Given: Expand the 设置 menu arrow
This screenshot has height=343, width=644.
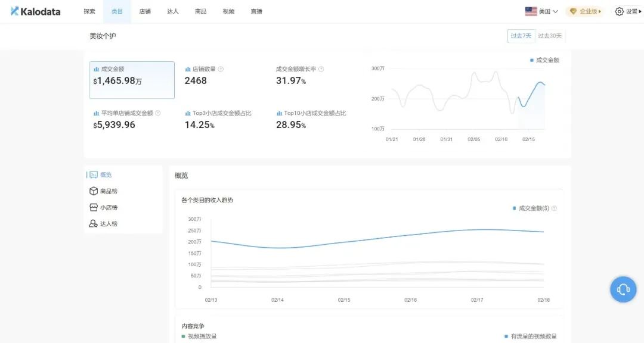Looking at the screenshot, I should click(x=640, y=11).
